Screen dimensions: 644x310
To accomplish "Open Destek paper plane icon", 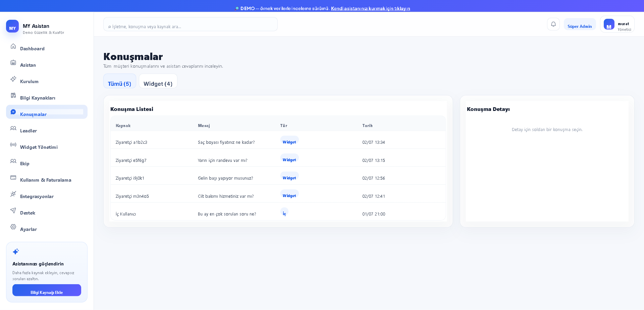I will point(13,210).
